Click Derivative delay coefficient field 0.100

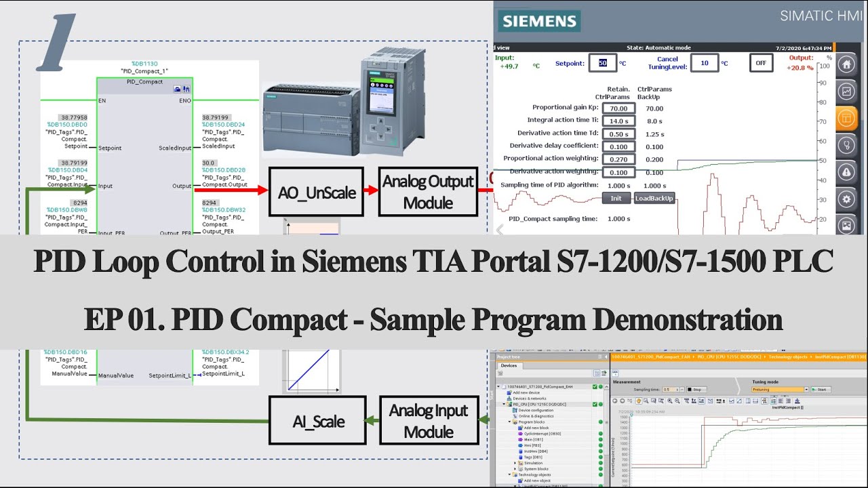coord(618,146)
